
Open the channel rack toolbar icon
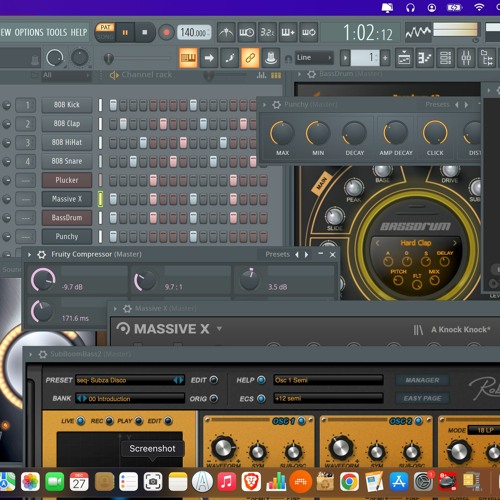445,58
